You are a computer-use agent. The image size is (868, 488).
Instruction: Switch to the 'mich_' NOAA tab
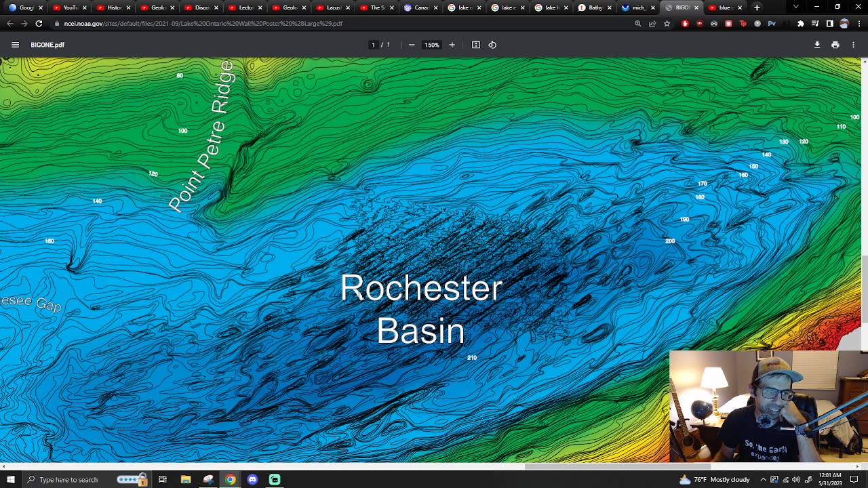coord(637,7)
